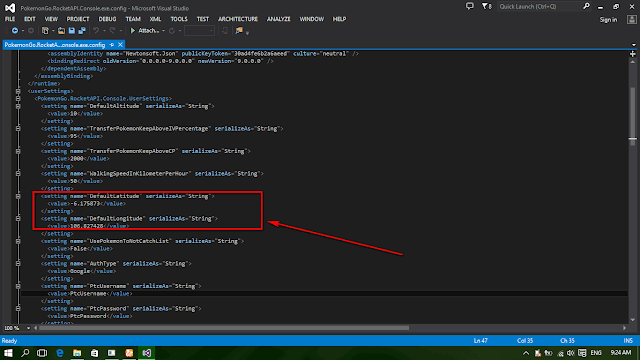Save the config file with the Save icon
This screenshot has height=360, width=640.
tap(72, 31)
